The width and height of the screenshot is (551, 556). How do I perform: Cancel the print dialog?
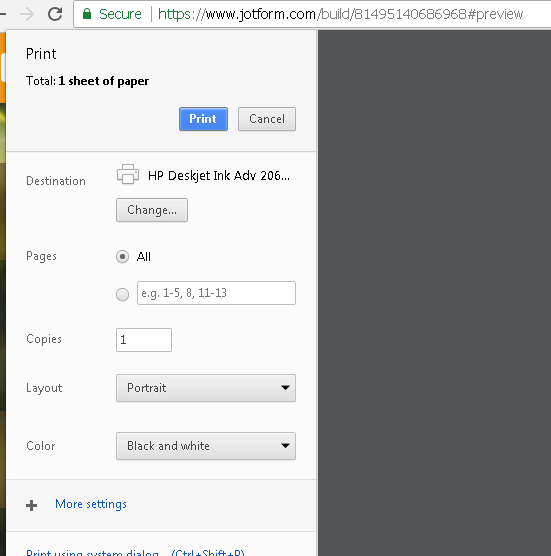[x=267, y=119]
